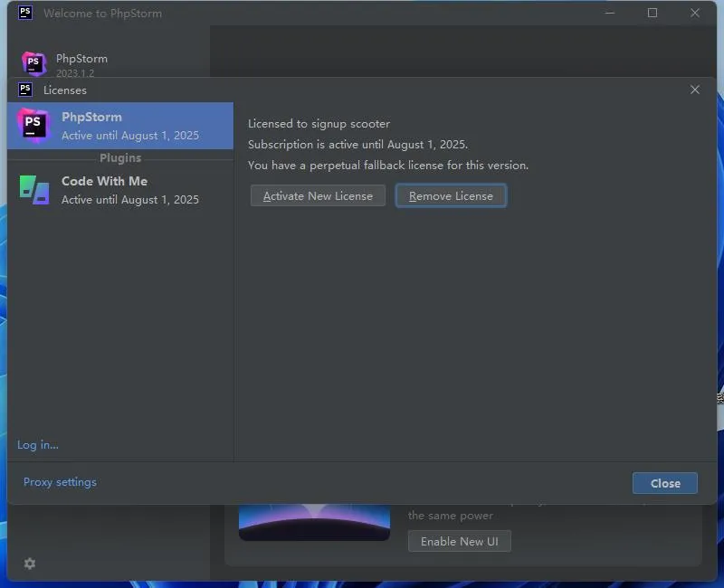Click PS icon in Welcome window title bar
This screenshot has width=724, height=588.
pos(25,13)
